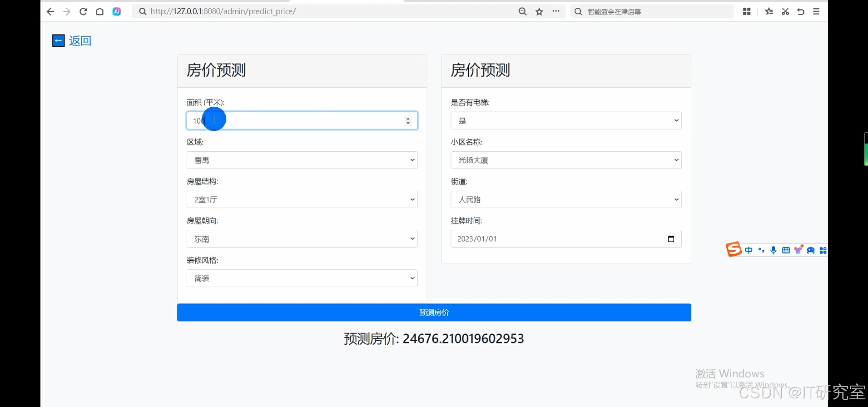
Task: Open the IME soft keyboard icon
Action: (786, 250)
